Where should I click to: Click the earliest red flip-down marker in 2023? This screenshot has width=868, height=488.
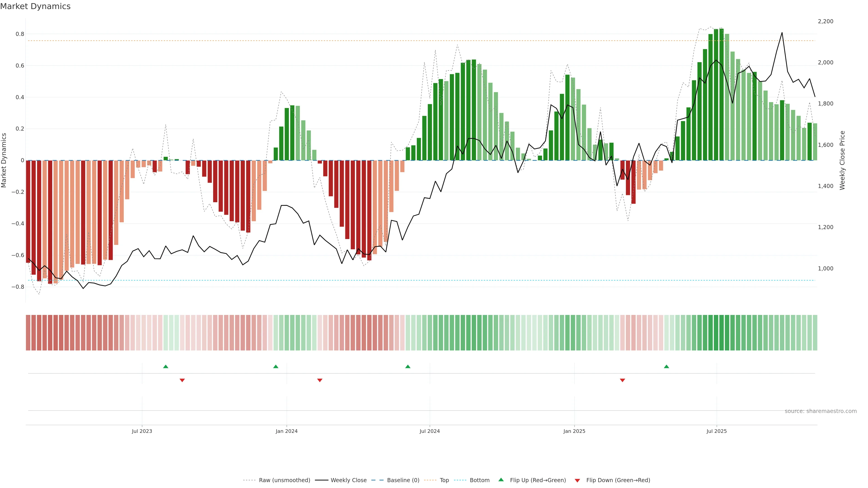(x=182, y=380)
